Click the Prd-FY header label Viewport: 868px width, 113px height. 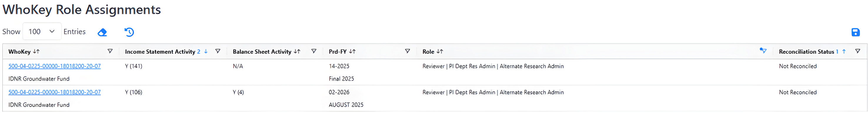(338, 52)
